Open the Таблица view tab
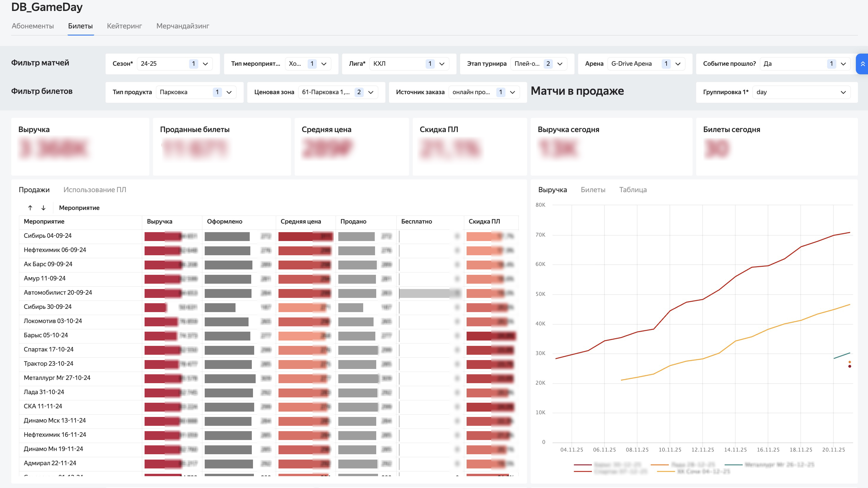Screen dimensions: 868x488 (633, 190)
